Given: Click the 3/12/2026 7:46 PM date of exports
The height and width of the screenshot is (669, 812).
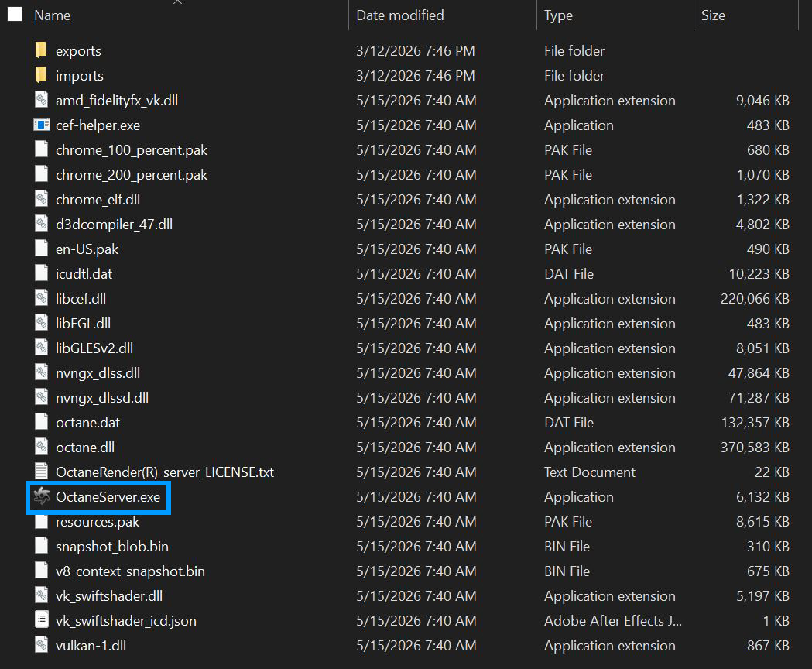Looking at the screenshot, I should tap(416, 51).
